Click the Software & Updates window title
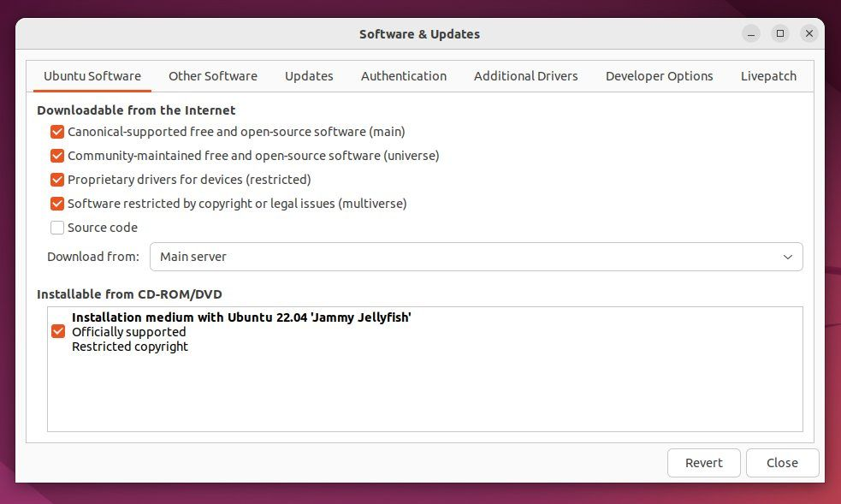The image size is (841, 504). (419, 34)
